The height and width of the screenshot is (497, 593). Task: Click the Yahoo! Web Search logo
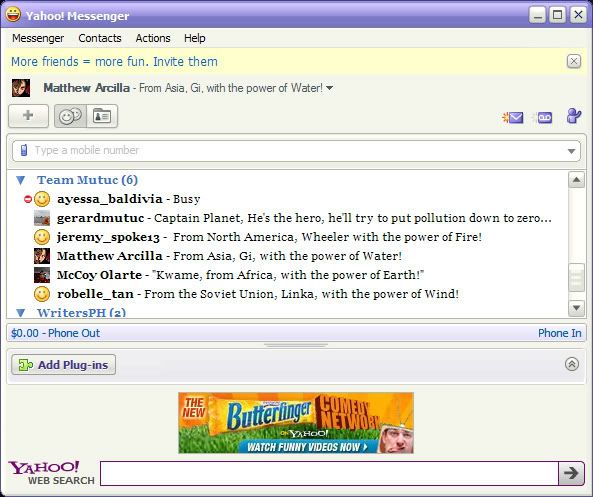click(51, 472)
